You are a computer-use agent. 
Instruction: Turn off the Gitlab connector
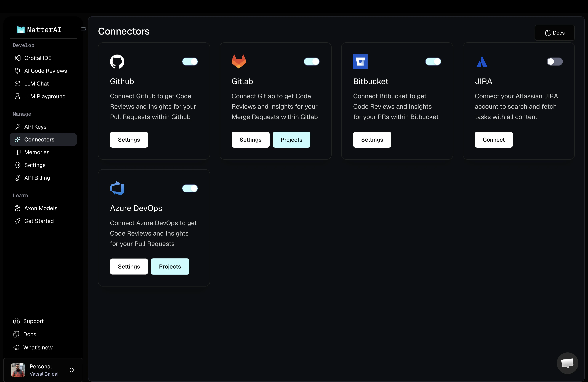pyautogui.click(x=312, y=62)
